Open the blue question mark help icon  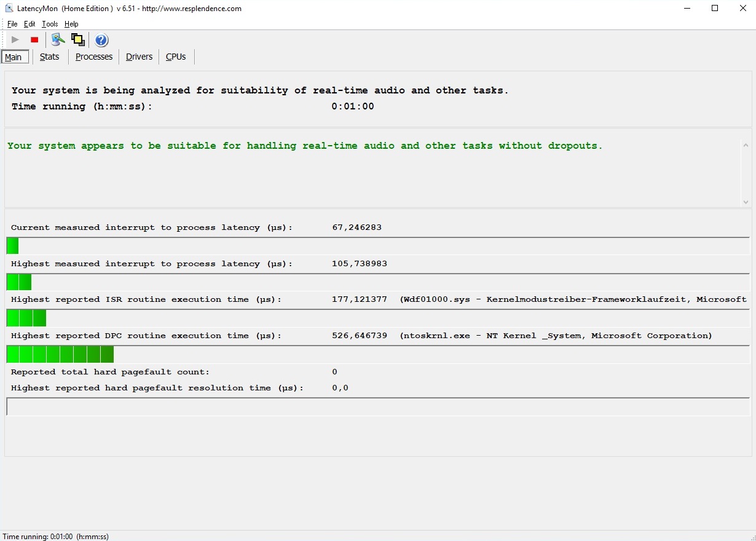coord(101,41)
